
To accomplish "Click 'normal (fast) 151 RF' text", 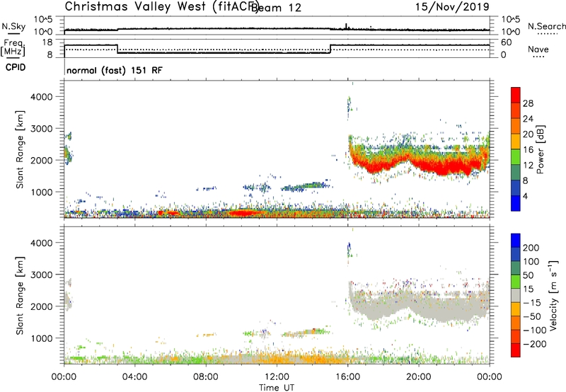I will pos(115,70).
